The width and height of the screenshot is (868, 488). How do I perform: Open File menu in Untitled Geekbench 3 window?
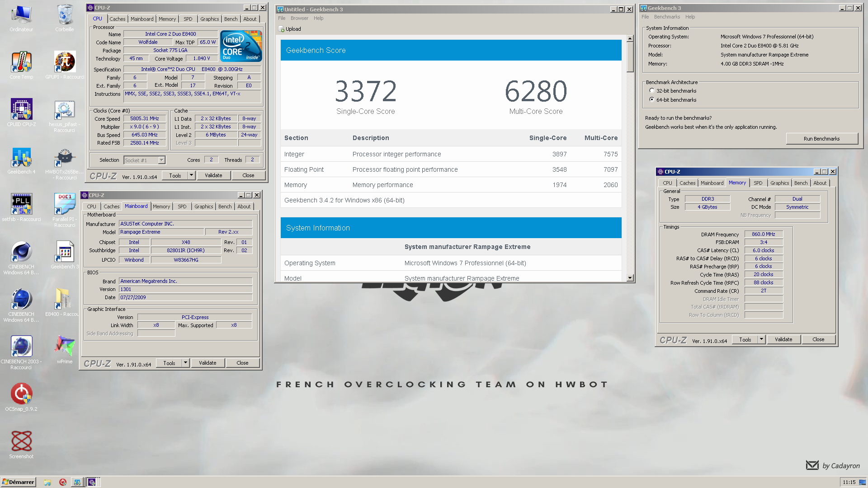282,18
